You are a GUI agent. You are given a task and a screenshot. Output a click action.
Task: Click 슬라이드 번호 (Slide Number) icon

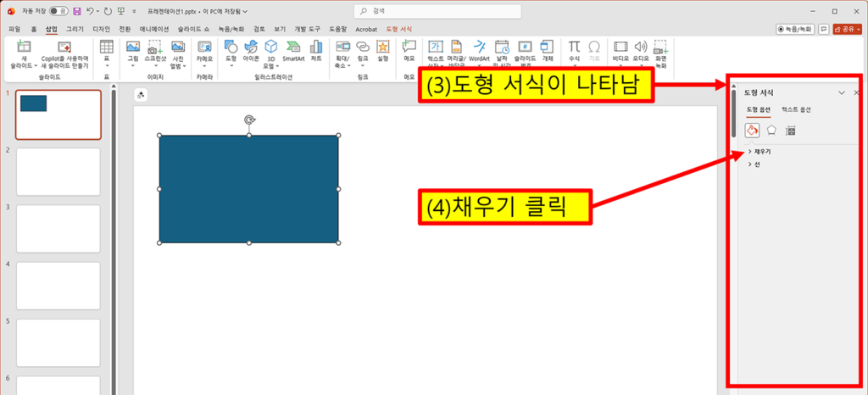click(x=525, y=47)
